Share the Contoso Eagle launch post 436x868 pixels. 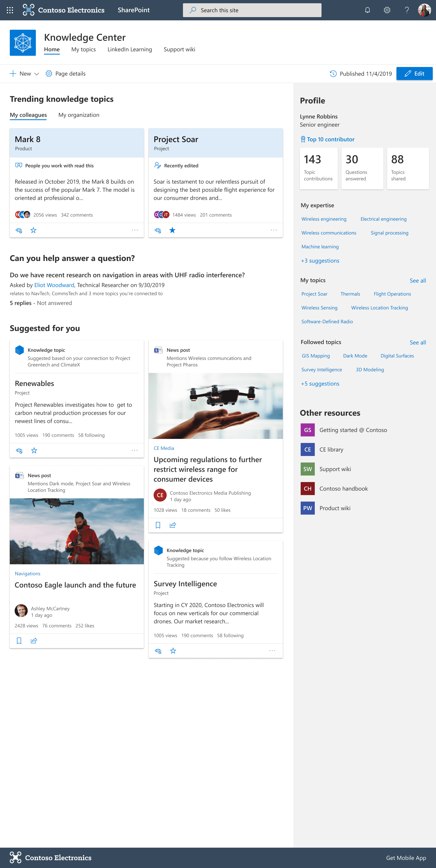(34, 641)
